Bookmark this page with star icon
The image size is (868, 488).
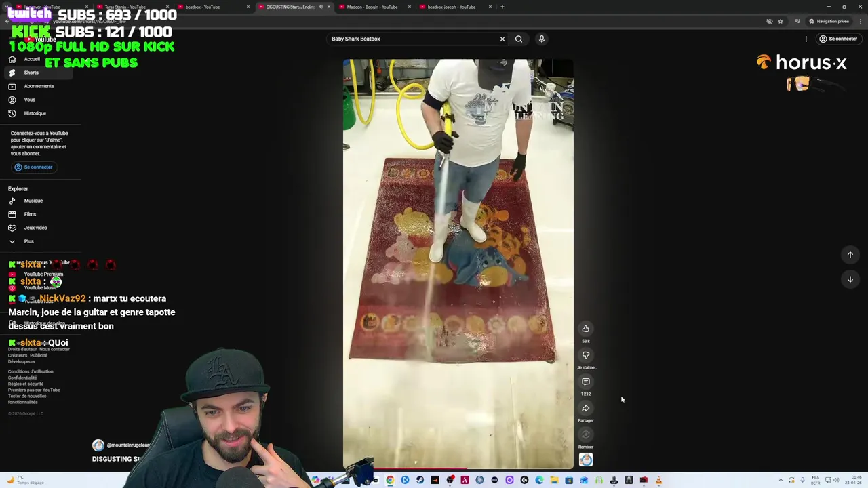[x=781, y=21]
